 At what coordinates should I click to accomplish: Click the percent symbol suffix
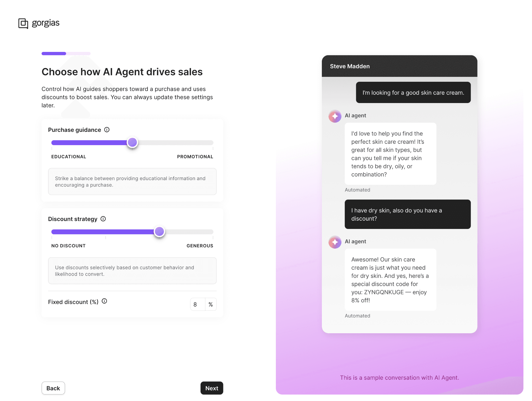tap(211, 304)
